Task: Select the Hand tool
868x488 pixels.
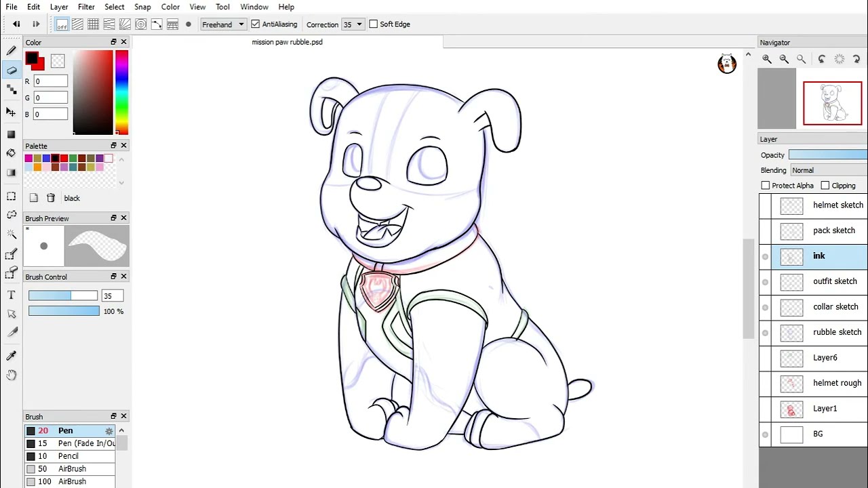Action: 11,375
